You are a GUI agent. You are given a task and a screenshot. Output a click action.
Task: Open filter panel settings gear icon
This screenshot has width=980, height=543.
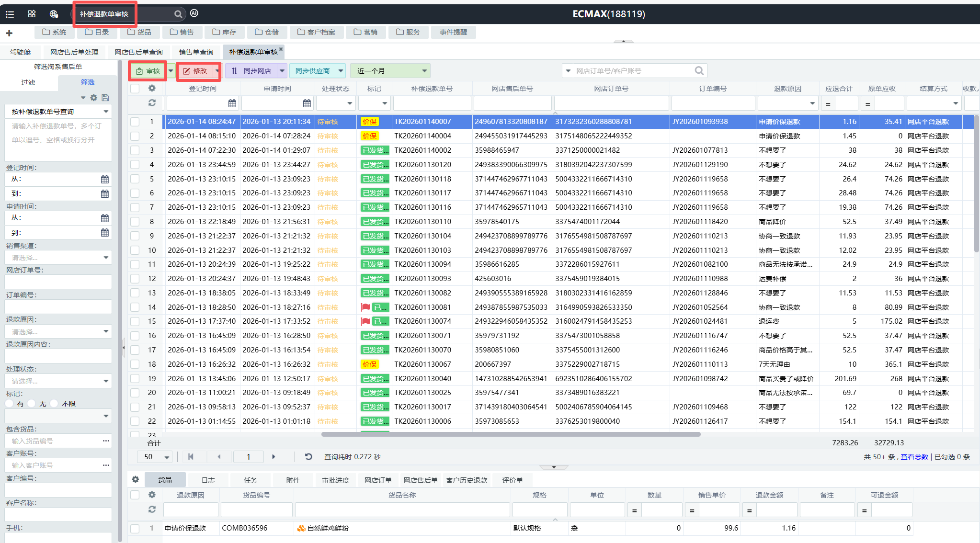click(94, 98)
